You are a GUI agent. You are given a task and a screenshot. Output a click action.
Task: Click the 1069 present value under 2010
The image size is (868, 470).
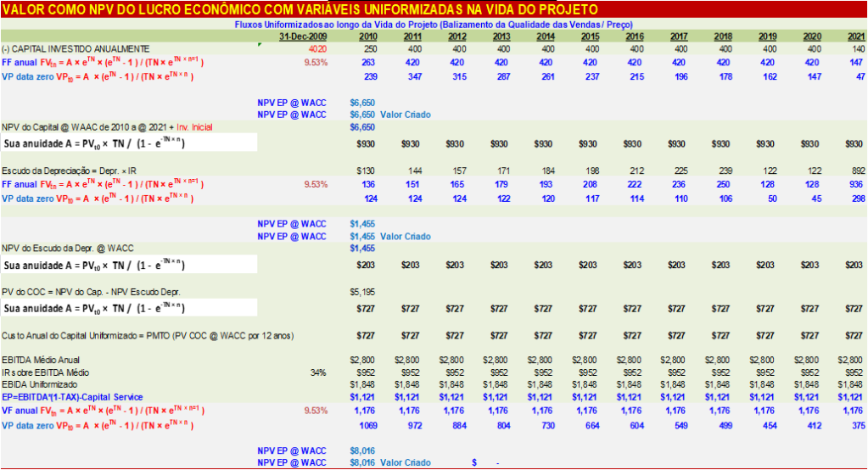(367, 424)
